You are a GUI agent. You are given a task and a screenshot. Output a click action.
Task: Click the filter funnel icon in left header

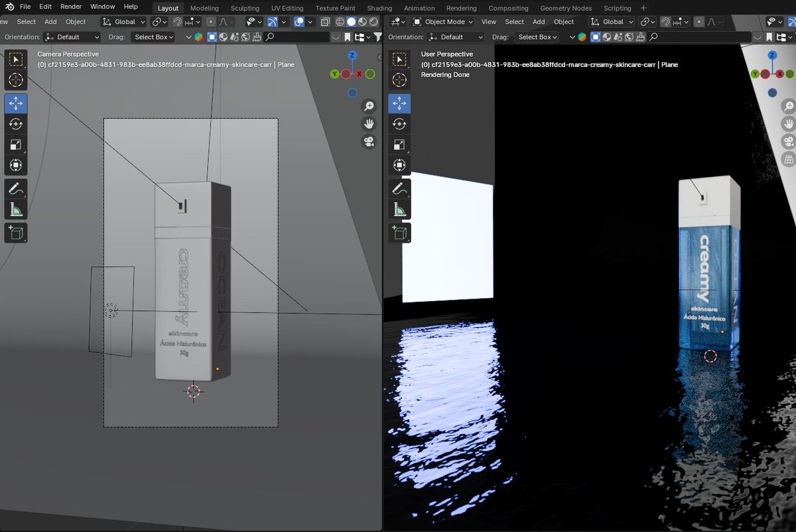[x=377, y=37]
